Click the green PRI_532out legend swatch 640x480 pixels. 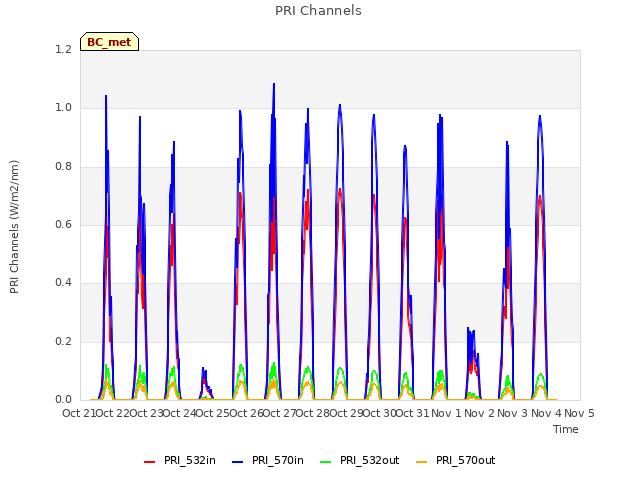[x=326, y=462]
